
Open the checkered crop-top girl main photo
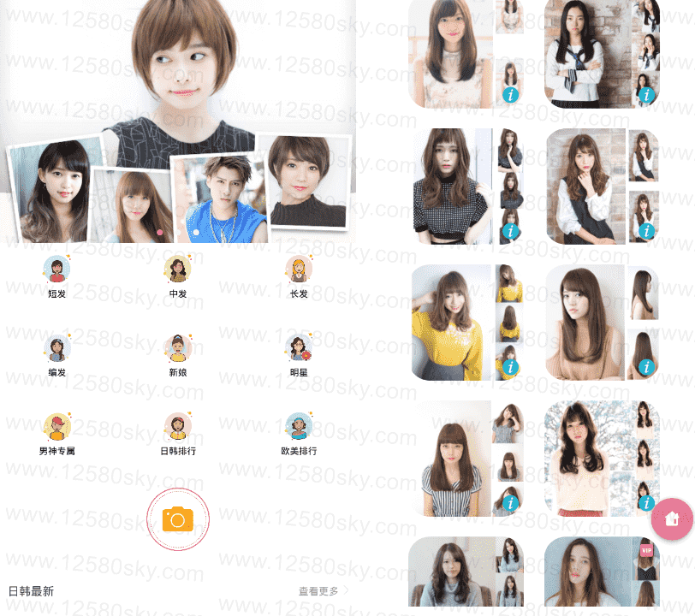(x=452, y=187)
